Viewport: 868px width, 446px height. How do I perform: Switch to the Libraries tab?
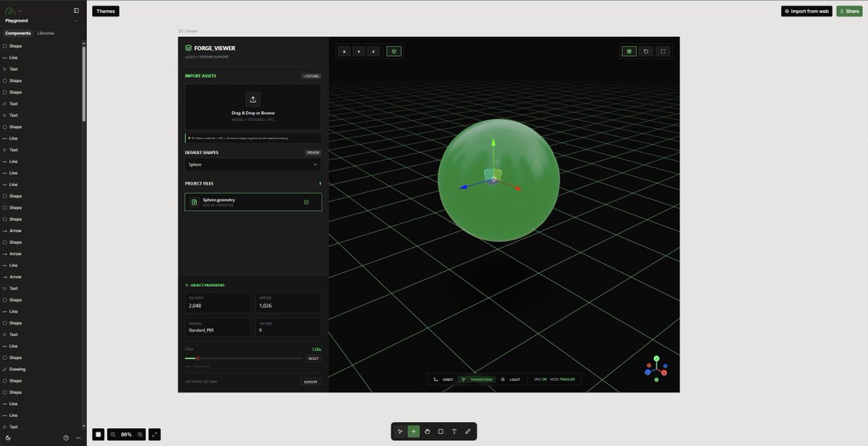[46, 33]
